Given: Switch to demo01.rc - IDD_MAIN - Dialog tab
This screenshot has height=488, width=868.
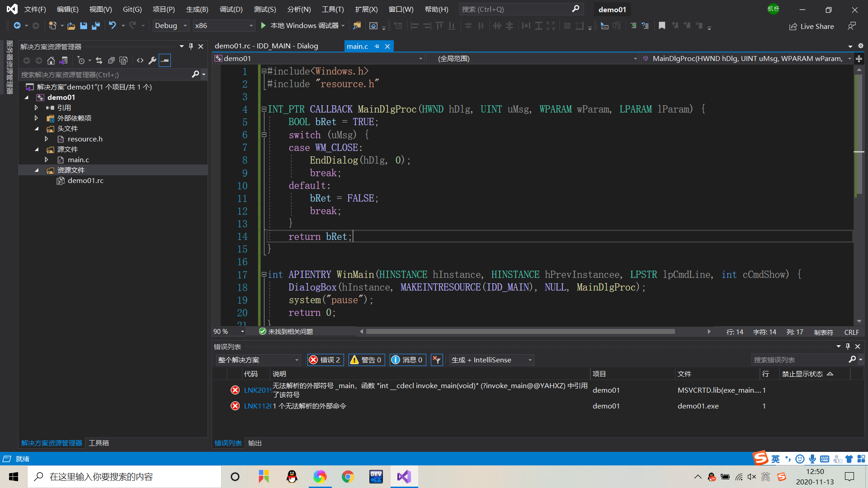Looking at the screenshot, I should [266, 46].
